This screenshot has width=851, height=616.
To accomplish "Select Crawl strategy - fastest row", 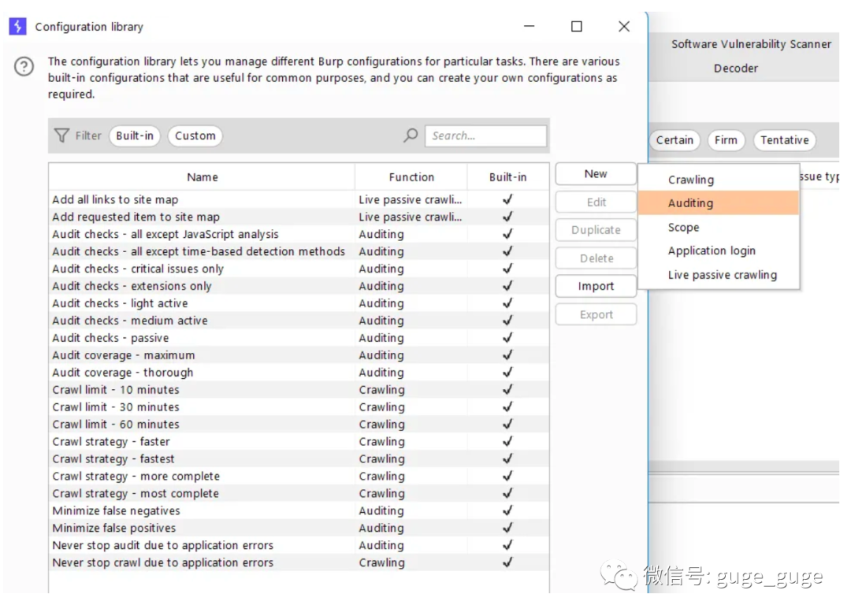I will 299,459.
